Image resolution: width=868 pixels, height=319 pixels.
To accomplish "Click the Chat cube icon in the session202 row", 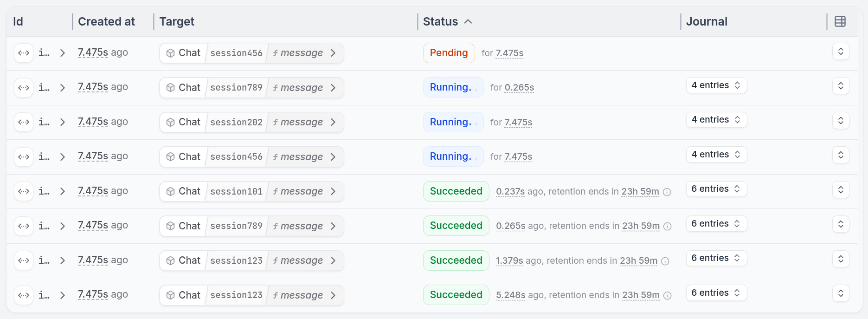I will [x=170, y=122].
